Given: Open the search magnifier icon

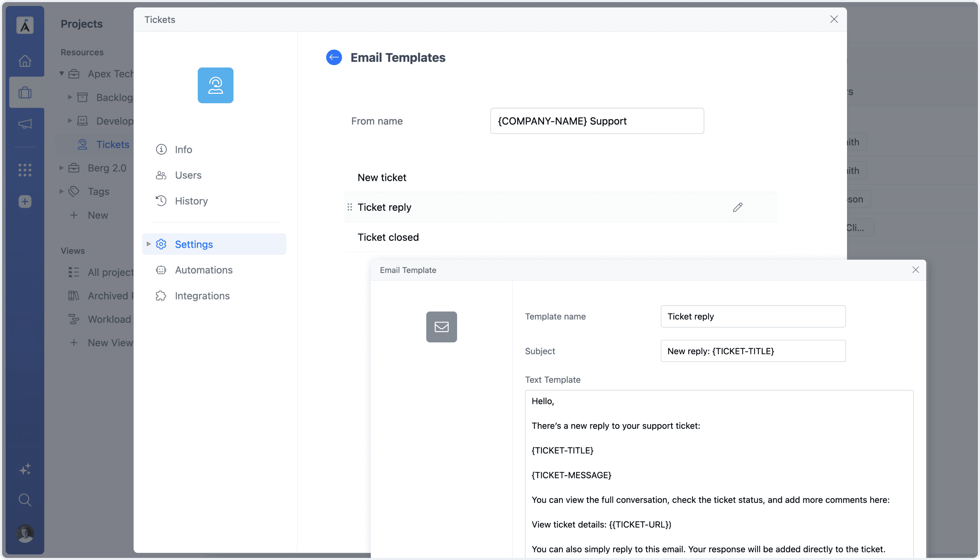Looking at the screenshot, I should click(25, 499).
